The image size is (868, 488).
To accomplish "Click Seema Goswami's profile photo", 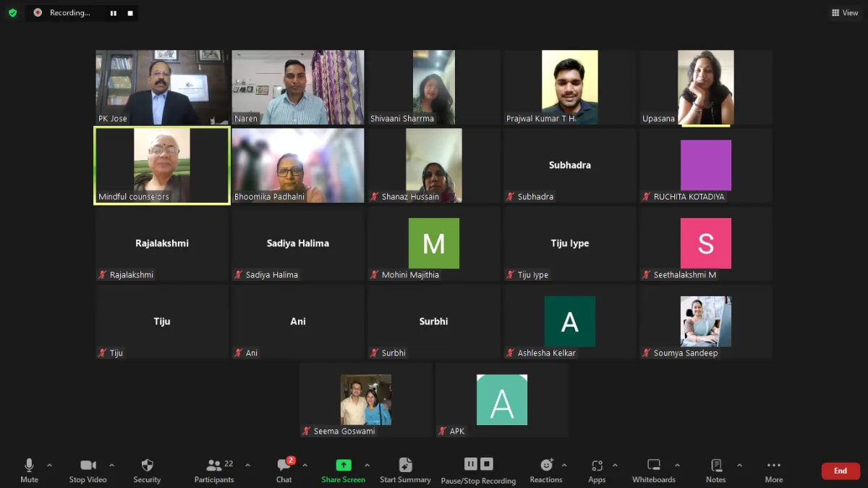I will pos(366,400).
